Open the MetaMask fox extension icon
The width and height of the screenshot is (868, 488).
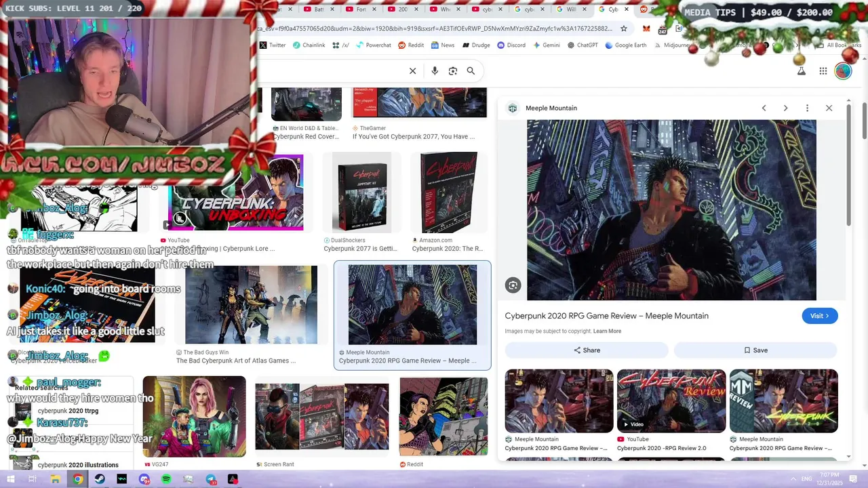(646, 28)
